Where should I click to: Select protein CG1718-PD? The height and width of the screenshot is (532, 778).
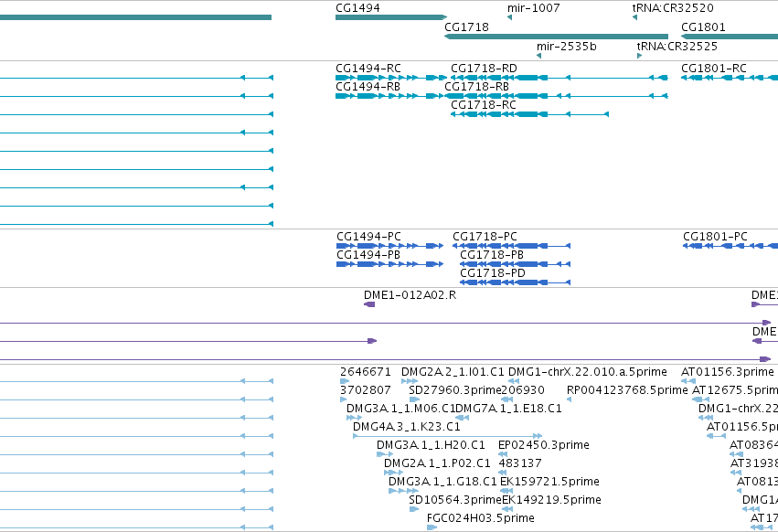[x=515, y=282]
